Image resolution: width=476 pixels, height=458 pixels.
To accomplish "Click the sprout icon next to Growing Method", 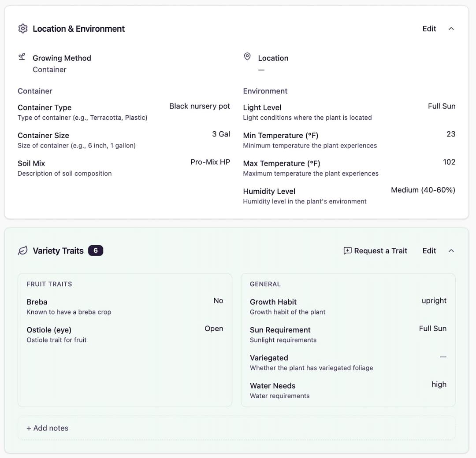I will pos(22,57).
